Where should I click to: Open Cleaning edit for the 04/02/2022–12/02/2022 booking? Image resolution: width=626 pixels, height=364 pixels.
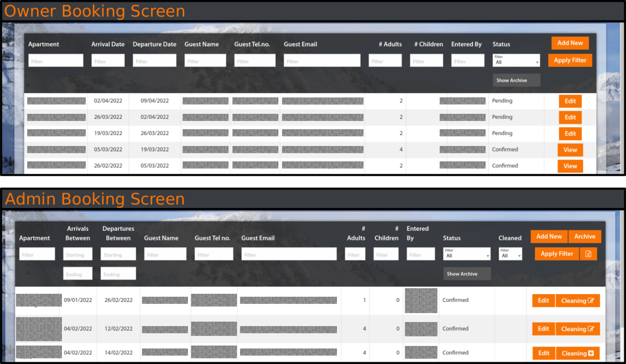pos(577,329)
